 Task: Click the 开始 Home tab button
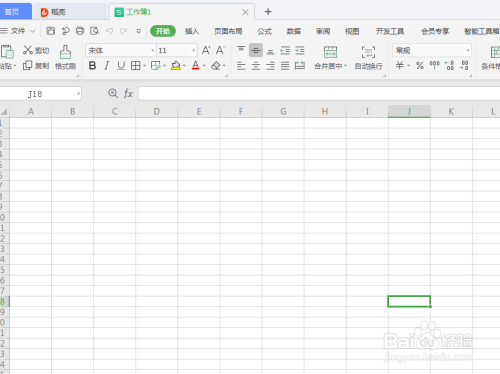click(163, 31)
